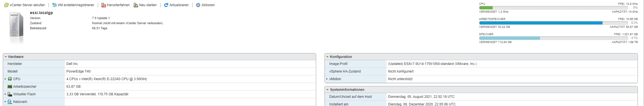The height and width of the screenshot is (106, 644).
Task: Open the Aktionen menu
Action: coord(205,5)
